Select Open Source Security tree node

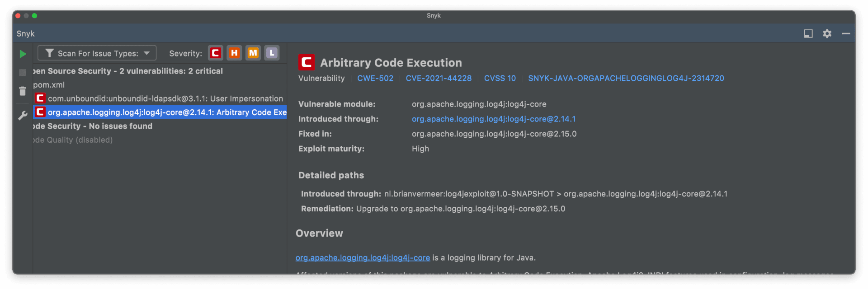[x=128, y=71]
